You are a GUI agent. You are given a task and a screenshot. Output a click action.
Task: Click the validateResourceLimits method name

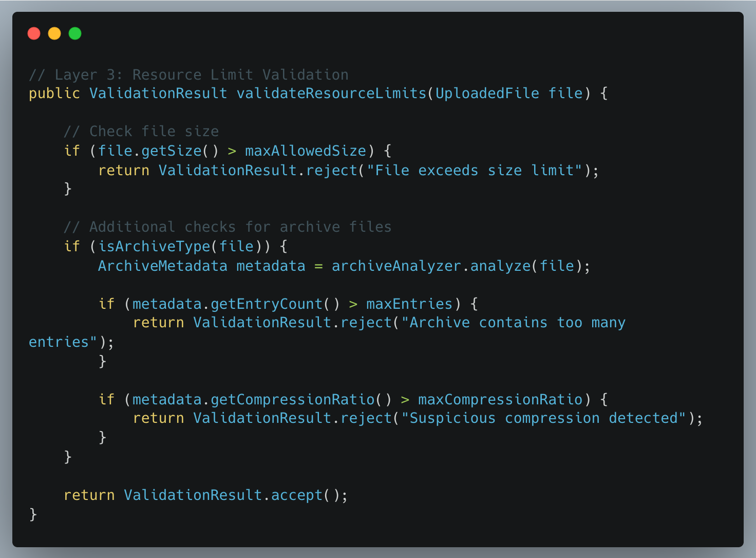pyautogui.click(x=331, y=94)
